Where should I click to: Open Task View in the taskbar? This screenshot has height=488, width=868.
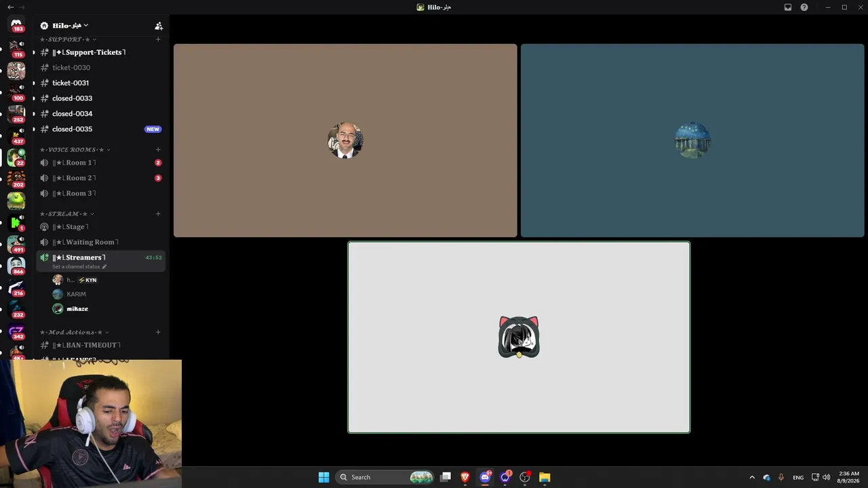tap(446, 477)
